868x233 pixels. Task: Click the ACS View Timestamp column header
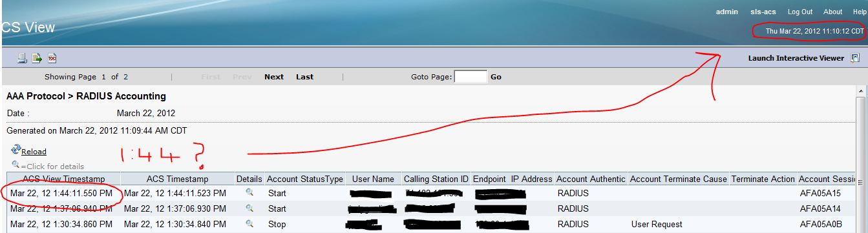(63, 179)
